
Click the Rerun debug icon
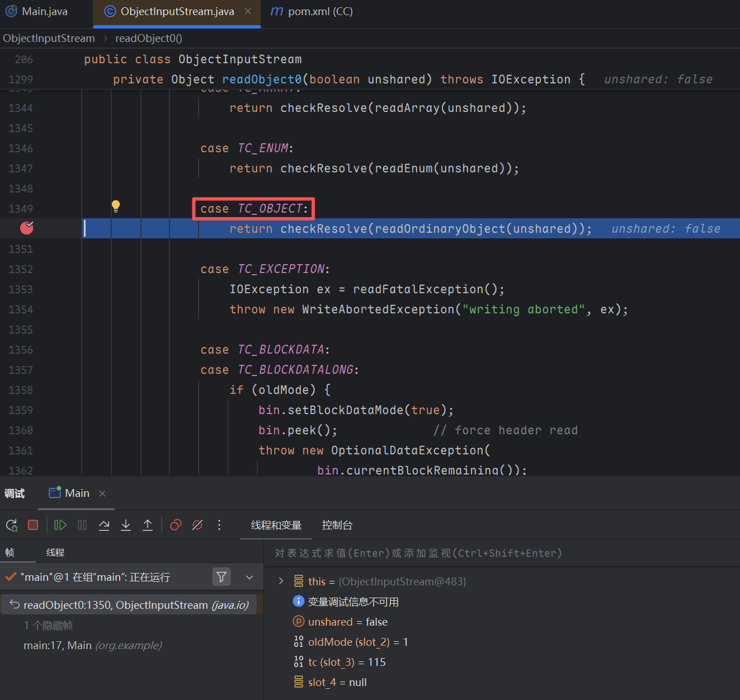click(x=12, y=525)
